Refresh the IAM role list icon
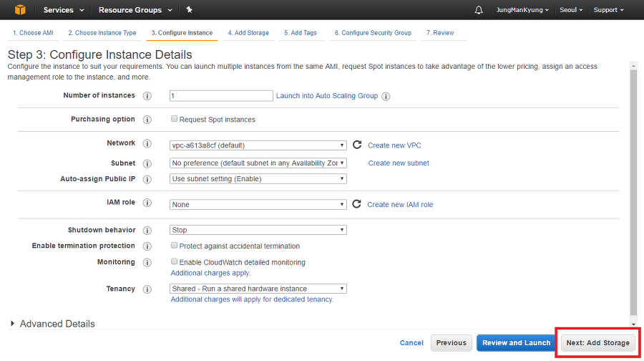The image size is (644, 361). click(x=357, y=204)
